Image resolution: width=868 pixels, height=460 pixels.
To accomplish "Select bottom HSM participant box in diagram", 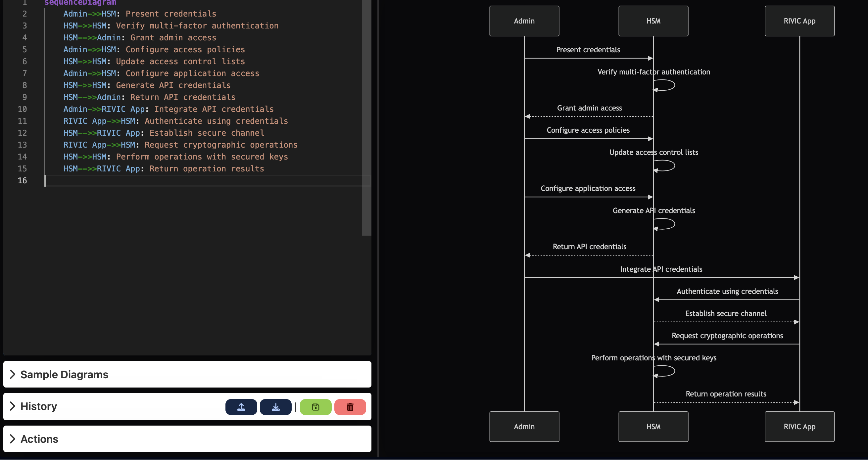I will click(x=653, y=426).
